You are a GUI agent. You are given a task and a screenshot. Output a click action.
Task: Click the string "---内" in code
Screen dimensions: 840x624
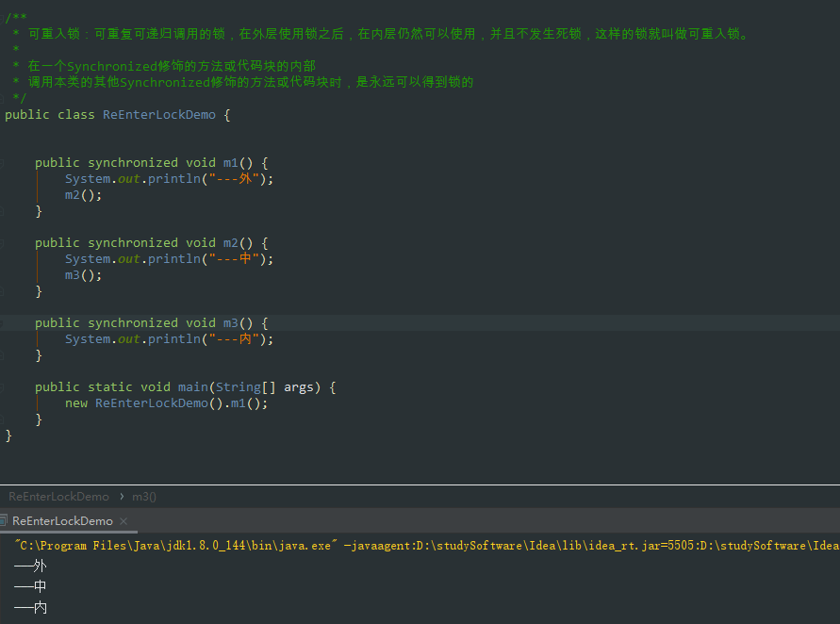coord(234,339)
